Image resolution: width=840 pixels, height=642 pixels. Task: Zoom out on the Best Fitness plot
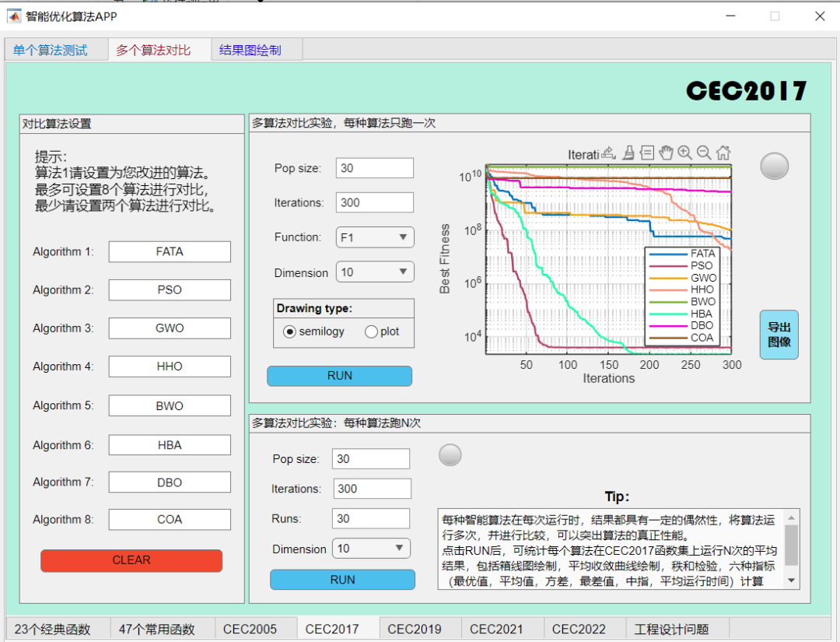coord(704,153)
